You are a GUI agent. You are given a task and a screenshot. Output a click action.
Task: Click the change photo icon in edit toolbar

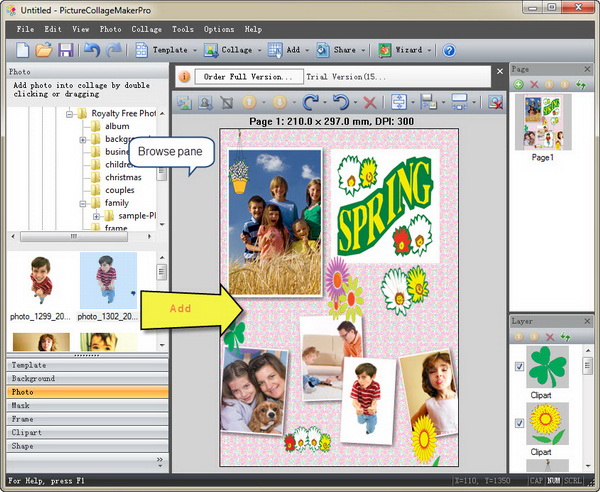click(205, 103)
